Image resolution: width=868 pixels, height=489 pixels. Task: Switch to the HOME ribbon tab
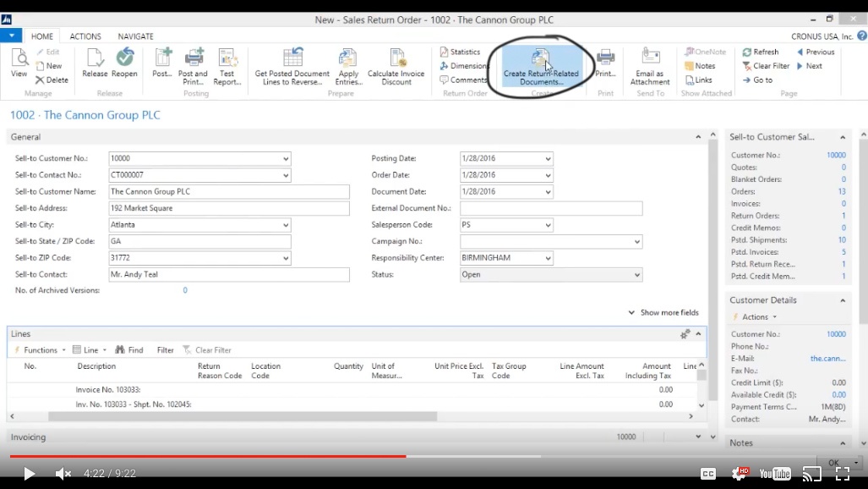pyautogui.click(x=42, y=36)
